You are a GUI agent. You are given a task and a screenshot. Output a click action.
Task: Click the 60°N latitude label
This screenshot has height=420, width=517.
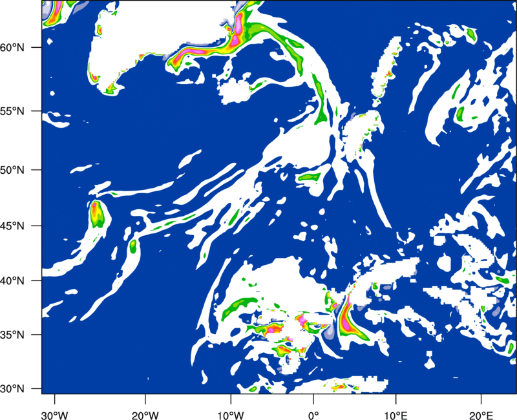12,47
